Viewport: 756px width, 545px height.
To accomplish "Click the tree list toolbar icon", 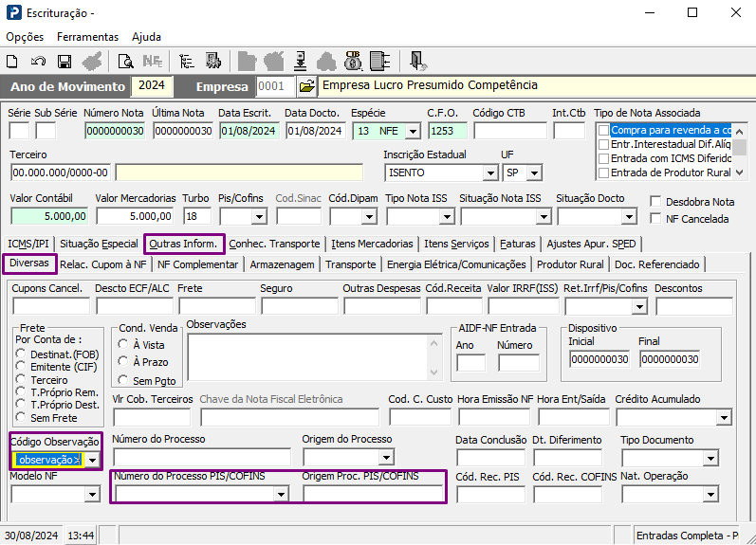I will [x=187, y=62].
